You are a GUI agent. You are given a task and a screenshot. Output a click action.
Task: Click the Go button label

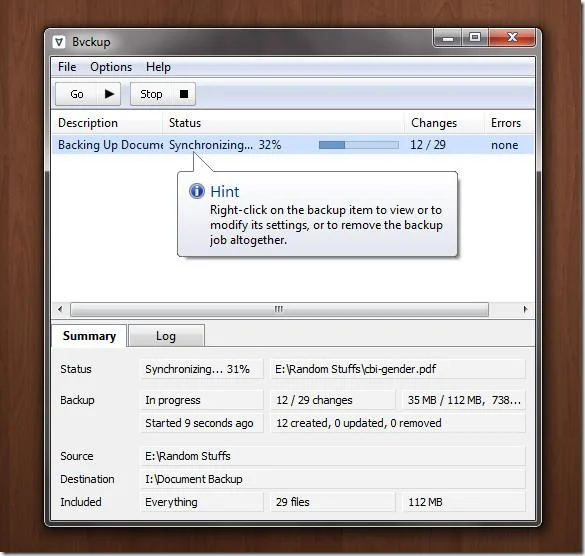(x=77, y=94)
